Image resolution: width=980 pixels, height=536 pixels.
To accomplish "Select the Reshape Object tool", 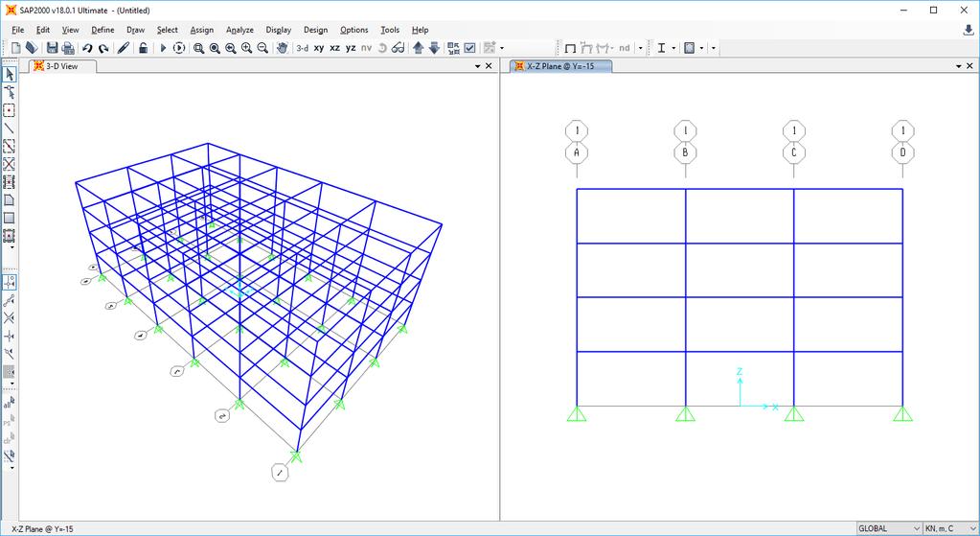I will pos(10,92).
